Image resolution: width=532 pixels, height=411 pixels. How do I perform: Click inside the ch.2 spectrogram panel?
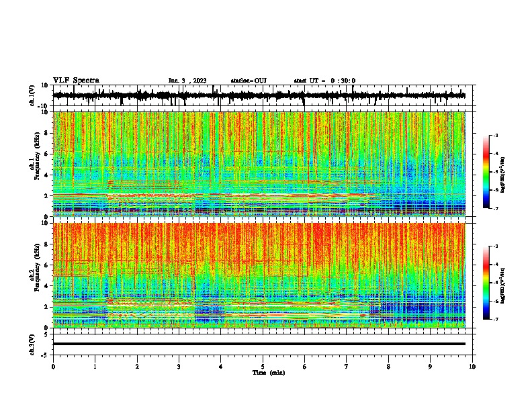[259, 275]
